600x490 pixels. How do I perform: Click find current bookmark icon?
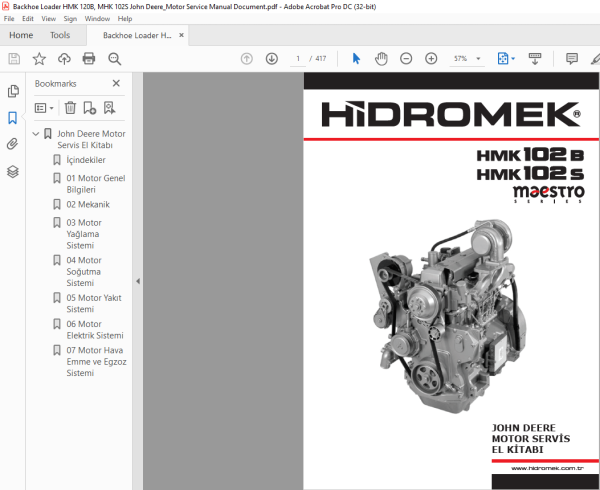[109, 108]
